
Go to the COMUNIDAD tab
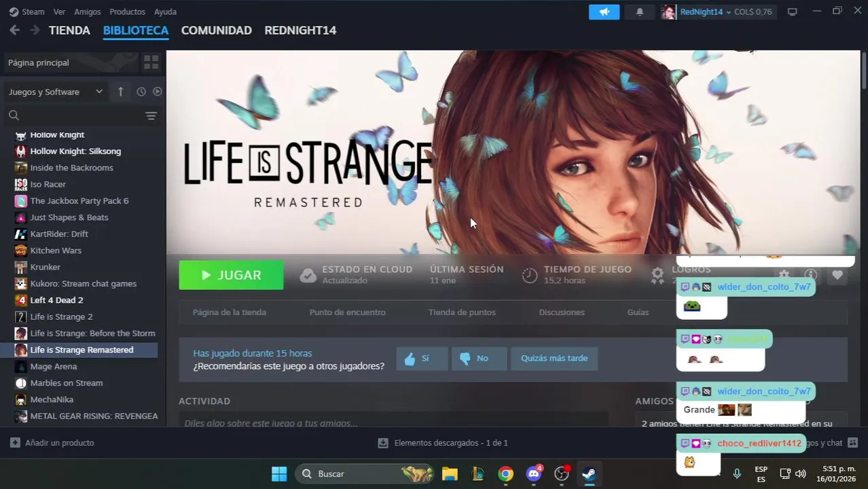(216, 31)
